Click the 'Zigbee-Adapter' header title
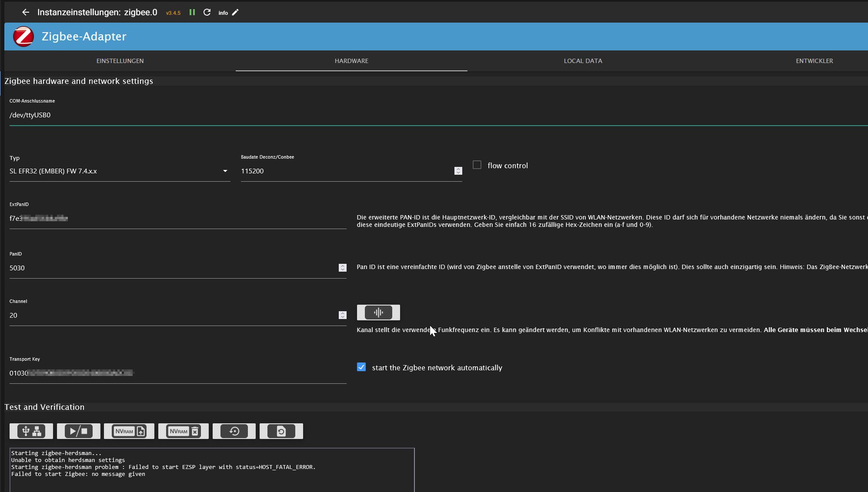Screen dimensions: 868x492 [84, 37]
